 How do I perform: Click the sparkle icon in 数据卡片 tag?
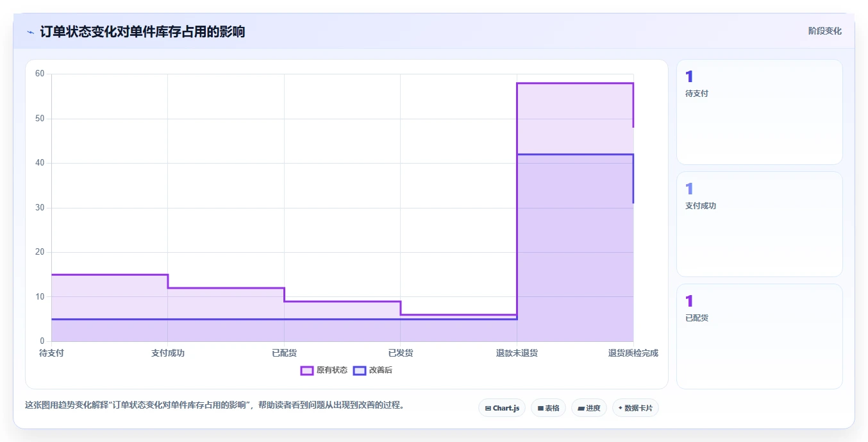pyautogui.click(x=621, y=408)
